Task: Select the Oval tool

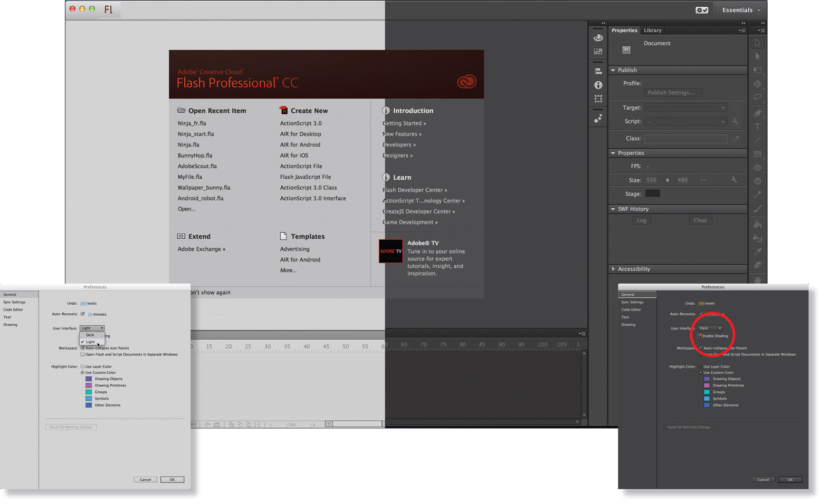Action: click(x=757, y=168)
